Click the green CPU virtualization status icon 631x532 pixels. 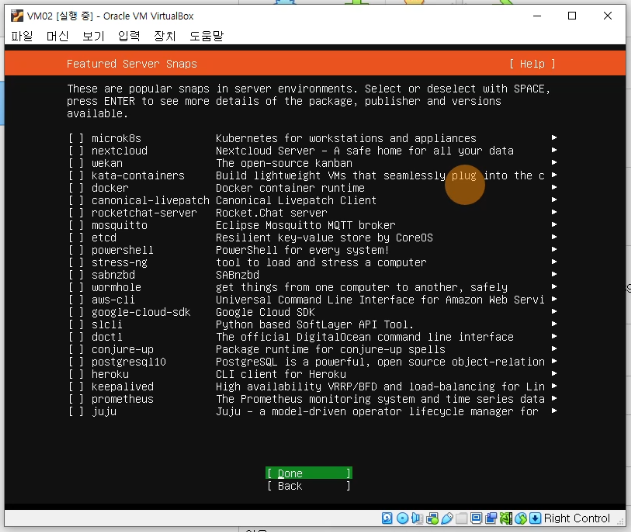[506, 518]
